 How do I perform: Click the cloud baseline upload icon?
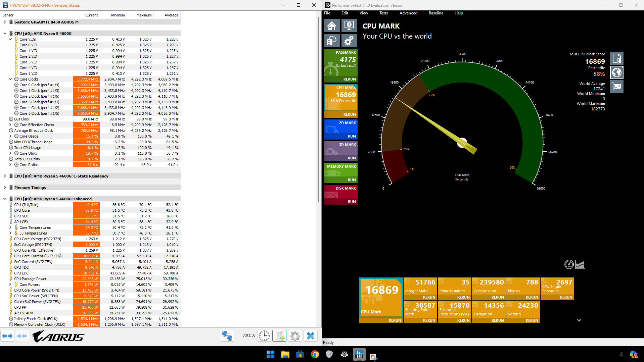pyautogui.click(x=332, y=41)
